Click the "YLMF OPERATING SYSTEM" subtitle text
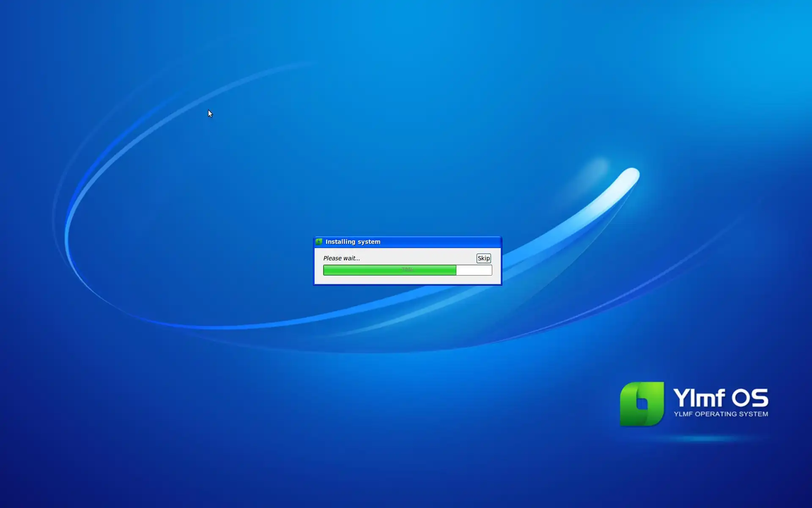The height and width of the screenshot is (508, 812). 721,414
